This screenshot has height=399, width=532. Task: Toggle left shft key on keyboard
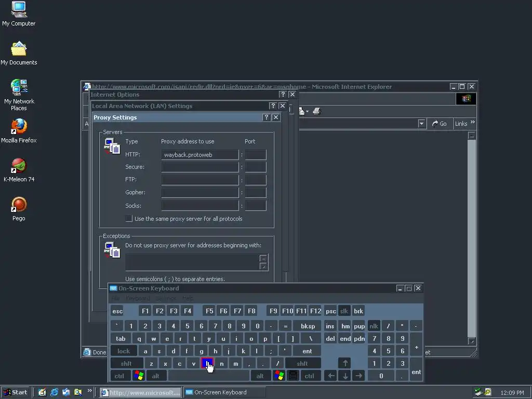tap(127, 363)
